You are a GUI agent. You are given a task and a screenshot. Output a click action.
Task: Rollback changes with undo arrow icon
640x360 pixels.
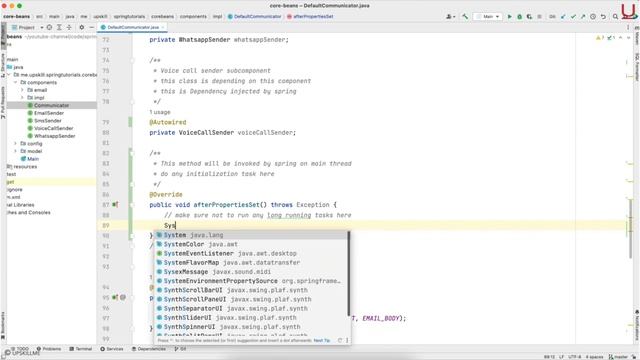pyautogui.click(x=603, y=17)
